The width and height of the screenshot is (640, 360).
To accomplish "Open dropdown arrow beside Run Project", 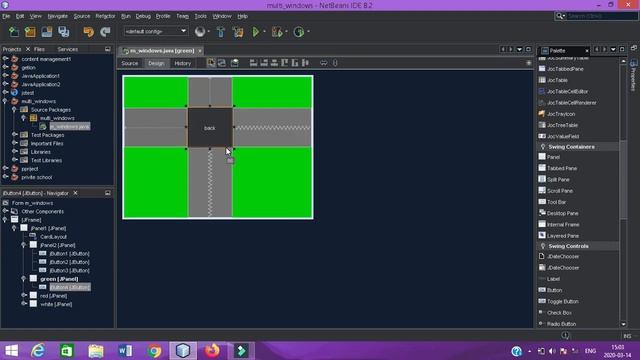I will 264,32.
